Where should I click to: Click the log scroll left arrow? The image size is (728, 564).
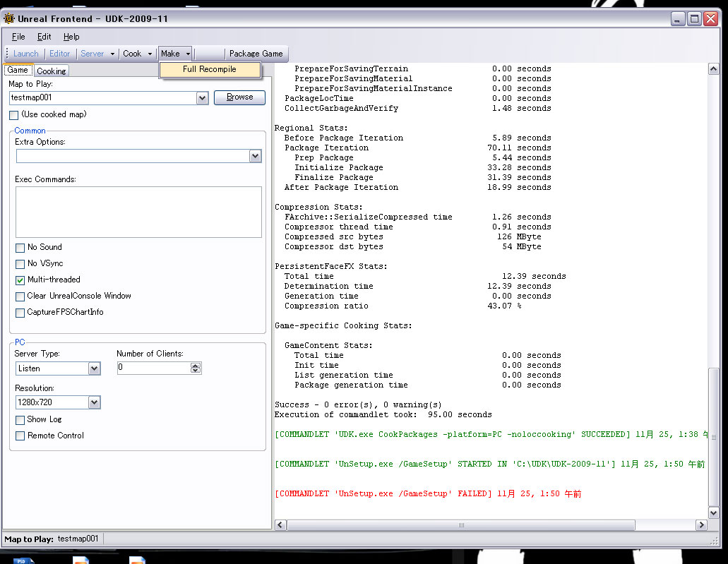pos(280,525)
